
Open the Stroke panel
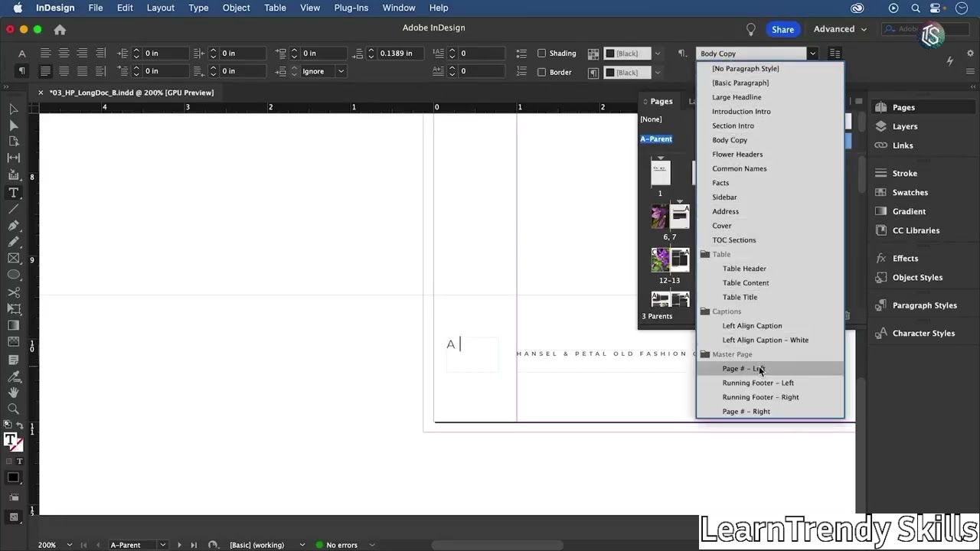pos(904,173)
